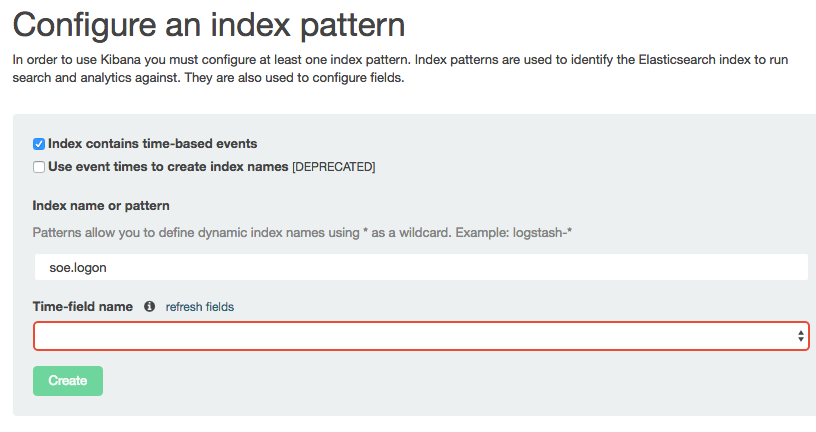Click the [DEPRECATED] tag text
This screenshot has width=816, height=432.
(x=333, y=167)
